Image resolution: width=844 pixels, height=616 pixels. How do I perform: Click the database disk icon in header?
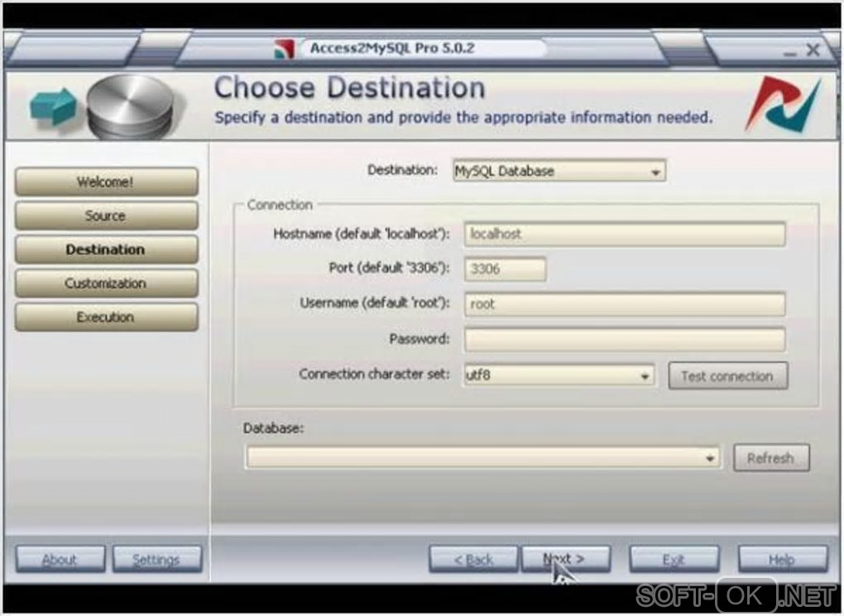click(x=130, y=107)
